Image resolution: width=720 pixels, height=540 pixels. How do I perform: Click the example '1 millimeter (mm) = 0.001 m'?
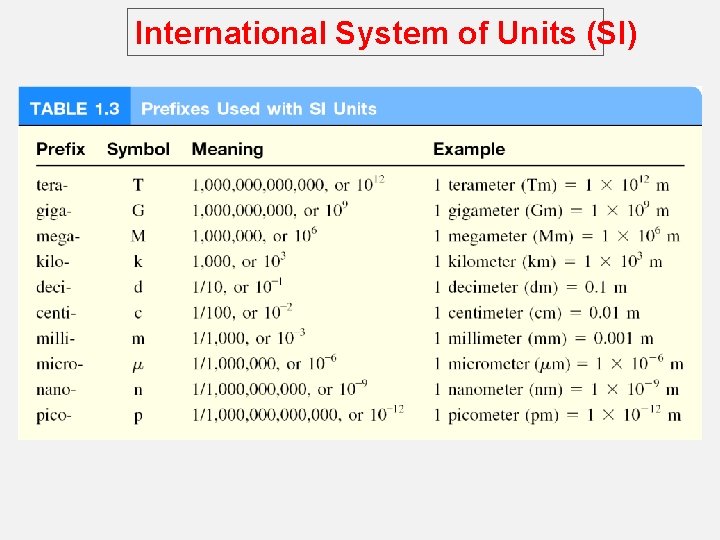(544, 339)
